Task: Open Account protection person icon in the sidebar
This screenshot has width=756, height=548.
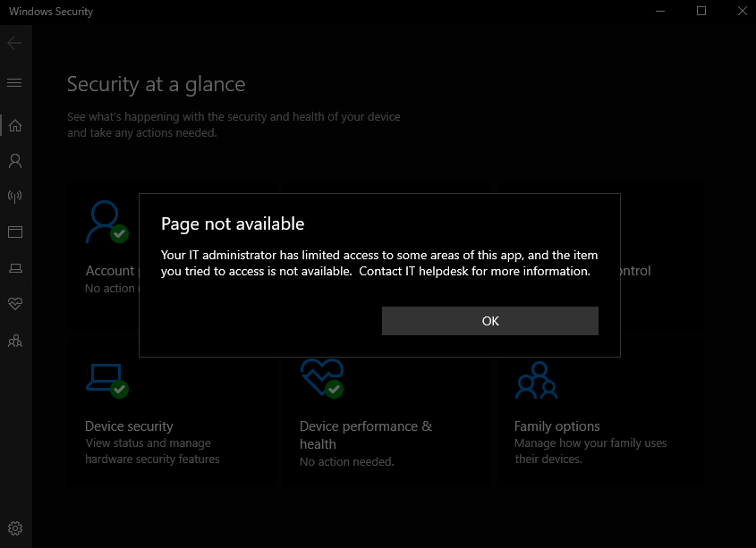Action: (15, 161)
